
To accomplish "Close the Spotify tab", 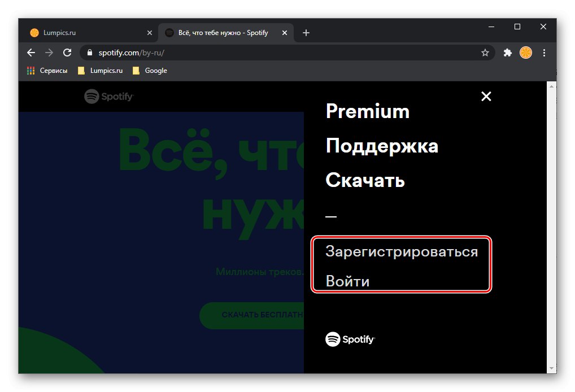I will [x=285, y=33].
